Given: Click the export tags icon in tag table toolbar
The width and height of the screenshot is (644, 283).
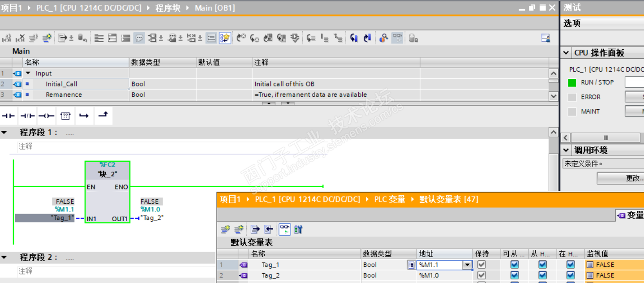Looking at the screenshot, I should tap(255, 230).
